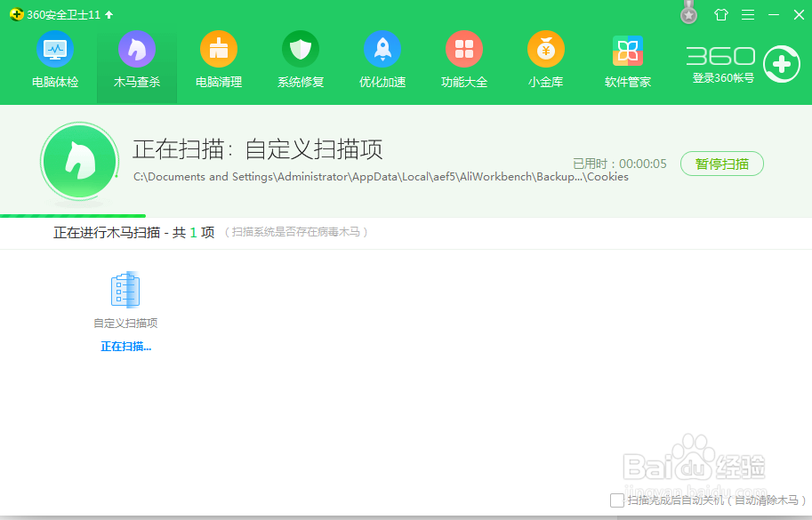The image size is (812, 520).
Task: Open the 优化加速 rocket icon
Action: pyautogui.click(x=382, y=49)
